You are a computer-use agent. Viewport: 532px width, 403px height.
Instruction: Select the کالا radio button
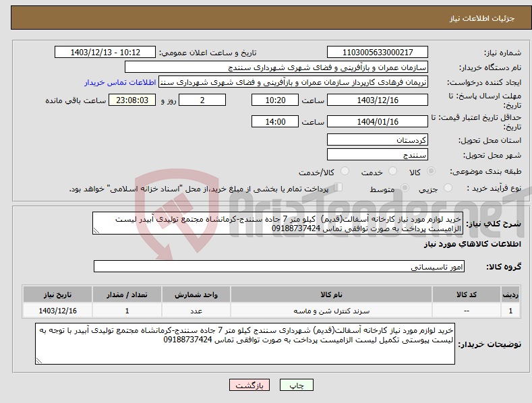[431, 171]
